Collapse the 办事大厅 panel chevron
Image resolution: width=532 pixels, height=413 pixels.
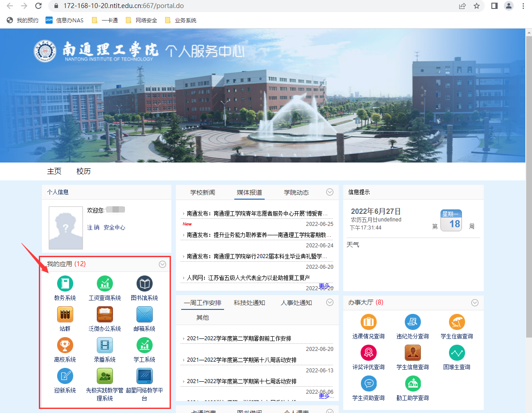point(475,303)
